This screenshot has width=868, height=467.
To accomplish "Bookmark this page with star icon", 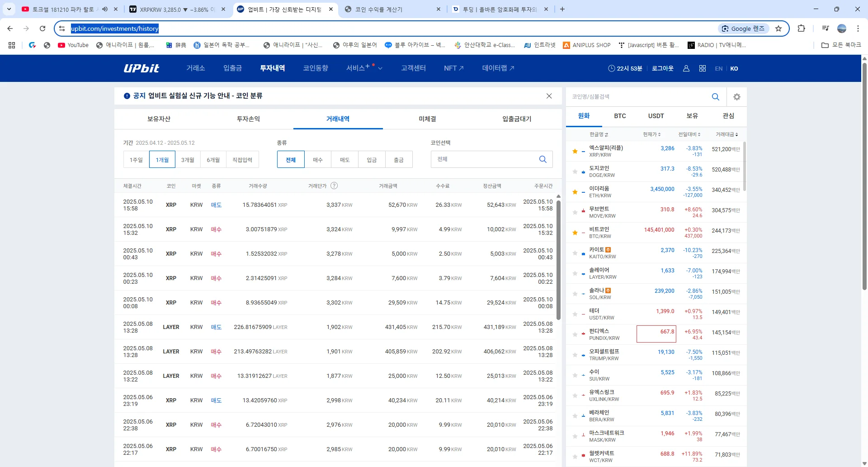I will (778, 29).
